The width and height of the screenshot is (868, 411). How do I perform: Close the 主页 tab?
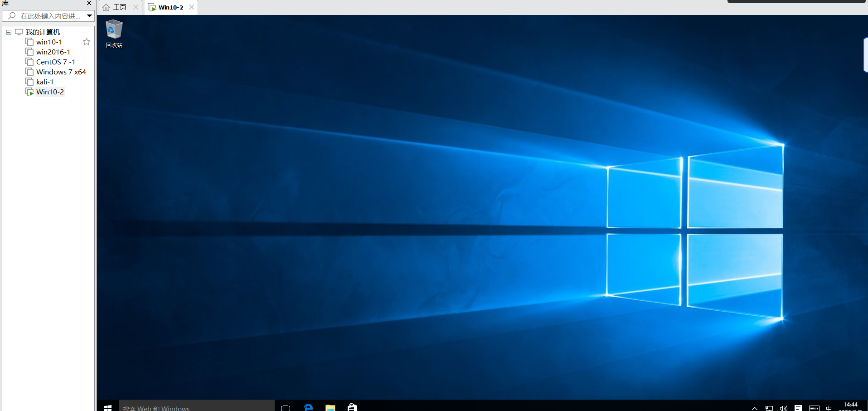(x=136, y=7)
